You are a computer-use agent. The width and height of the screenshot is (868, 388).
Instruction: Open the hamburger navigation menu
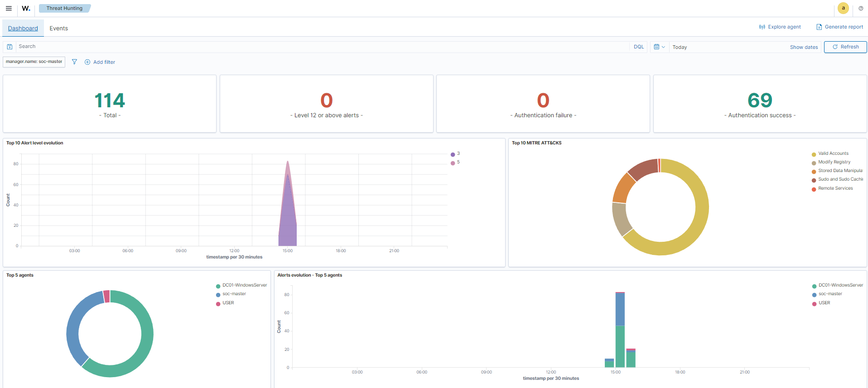click(x=9, y=8)
